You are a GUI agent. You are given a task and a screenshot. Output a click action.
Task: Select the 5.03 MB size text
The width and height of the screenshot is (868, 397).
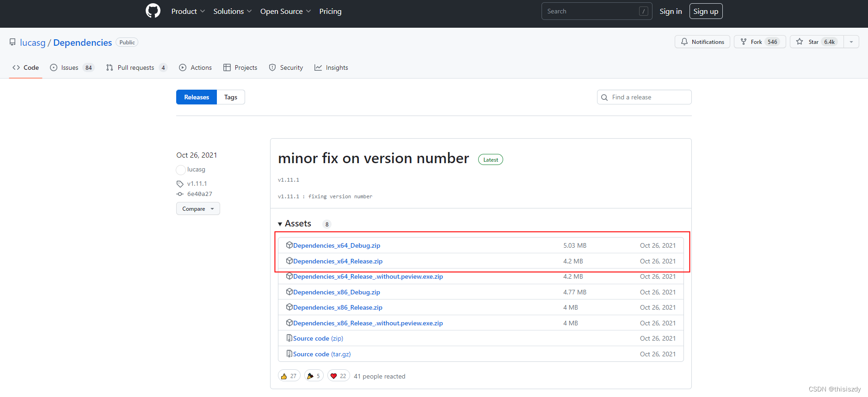[x=575, y=245]
